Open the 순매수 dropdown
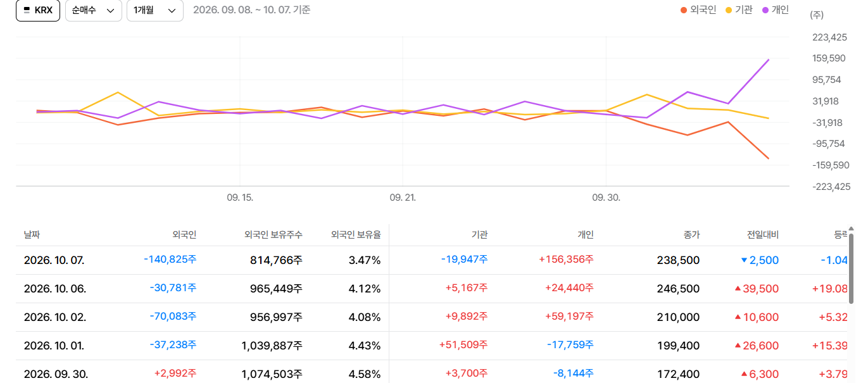The width and height of the screenshot is (868, 383). pyautogui.click(x=94, y=11)
